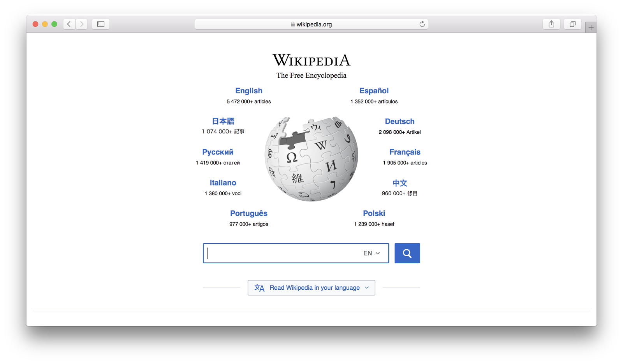Open the Polski Wikipedia link
The height and width of the screenshot is (364, 623).
(374, 213)
